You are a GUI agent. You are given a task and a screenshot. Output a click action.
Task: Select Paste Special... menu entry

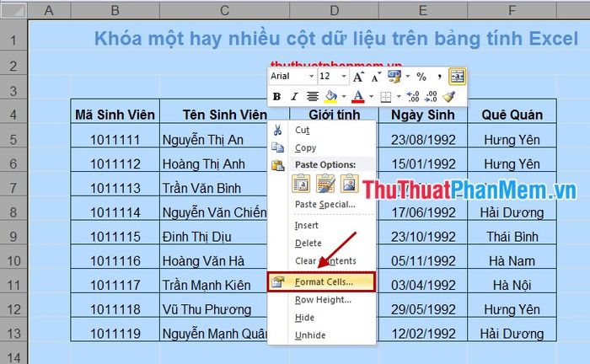pyautogui.click(x=325, y=205)
